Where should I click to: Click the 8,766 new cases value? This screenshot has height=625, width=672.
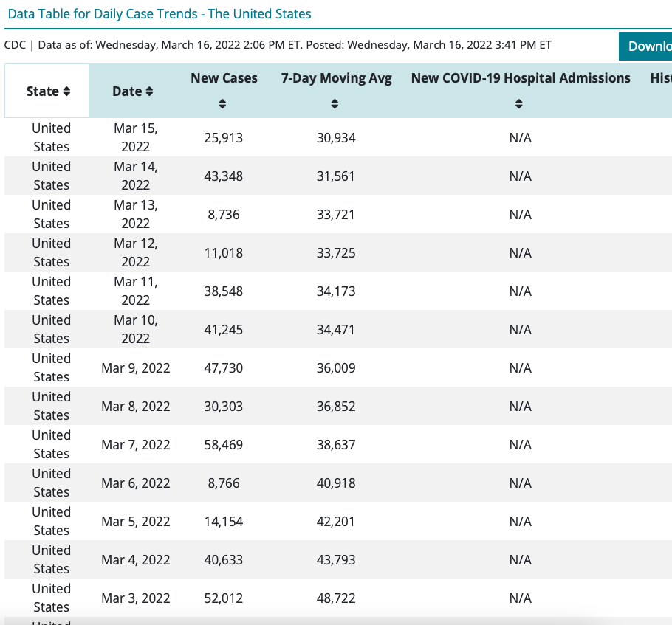pyautogui.click(x=224, y=483)
